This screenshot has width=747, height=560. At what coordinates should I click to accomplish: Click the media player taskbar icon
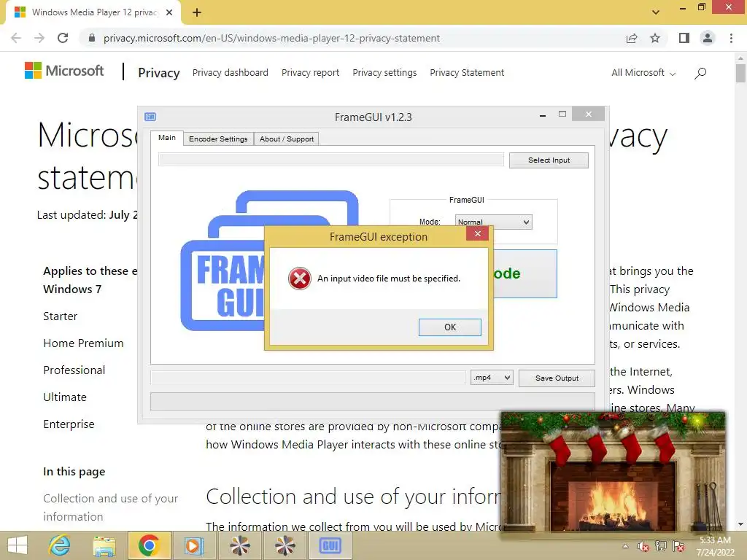(194, 545)
